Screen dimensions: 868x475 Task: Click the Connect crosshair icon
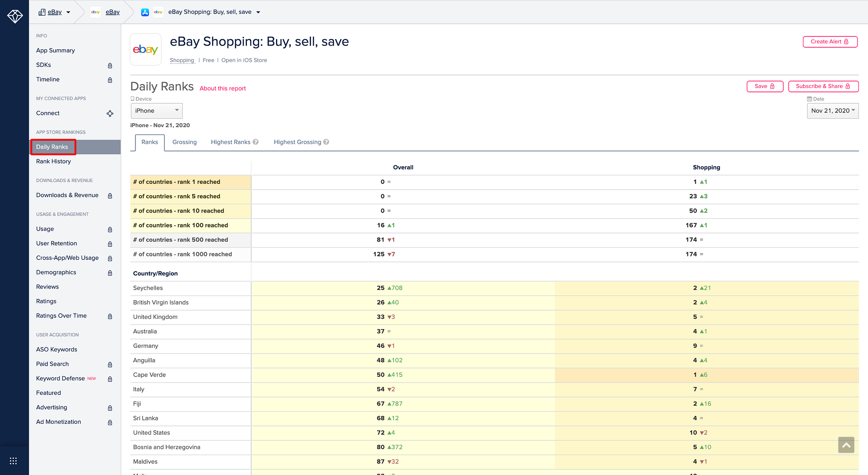(110, 113)
